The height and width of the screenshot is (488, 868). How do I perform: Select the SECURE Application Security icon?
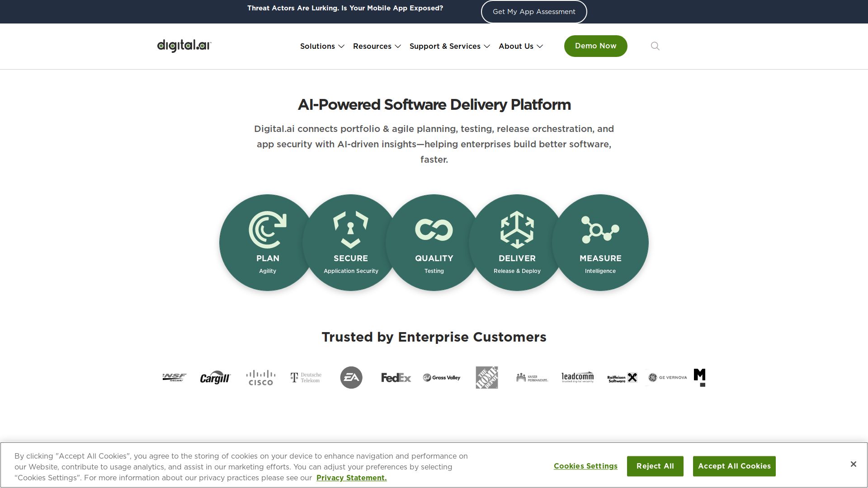pyautogui.click(x=350, y=230)
